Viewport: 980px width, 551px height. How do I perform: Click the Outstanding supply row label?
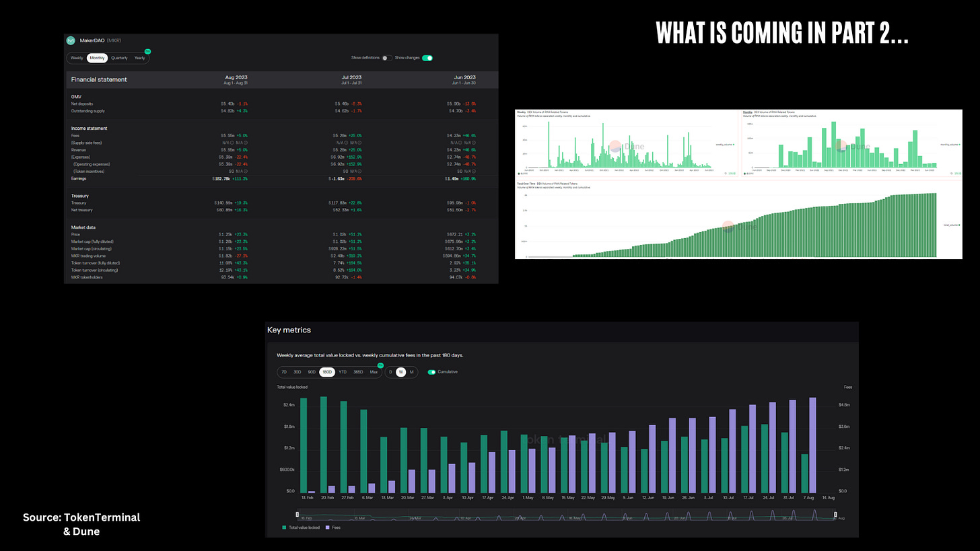(x=88, y=111)
